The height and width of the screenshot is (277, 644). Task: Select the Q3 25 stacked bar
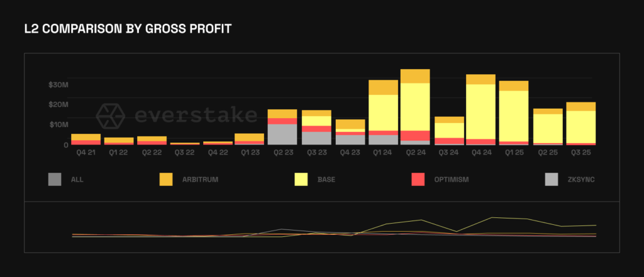pos(580,124)
